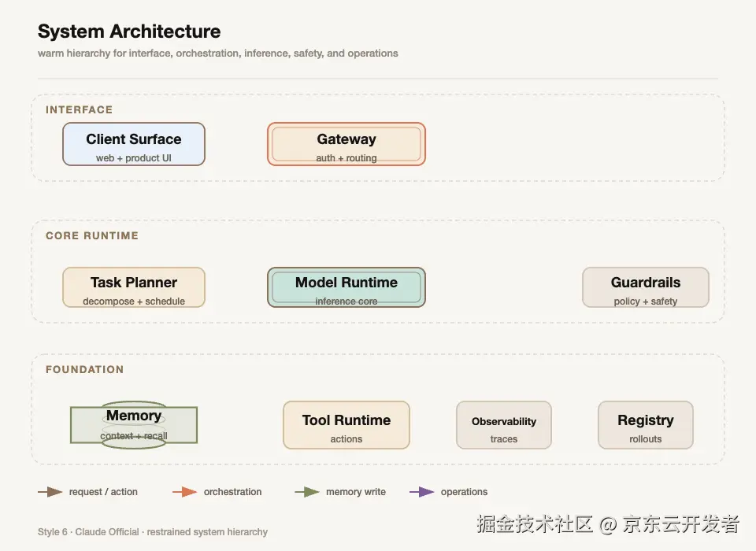Select the Gateway auth + routing node
This screenshot has height=551, width=756.
pyautogui.click(x=346, y=144)
